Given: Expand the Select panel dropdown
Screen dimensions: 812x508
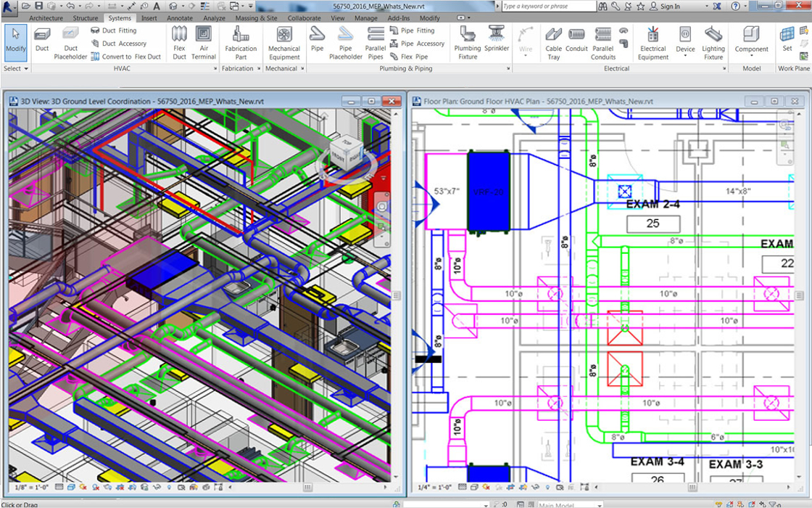Looking at the screenshot, I should (x=16, y=69).
